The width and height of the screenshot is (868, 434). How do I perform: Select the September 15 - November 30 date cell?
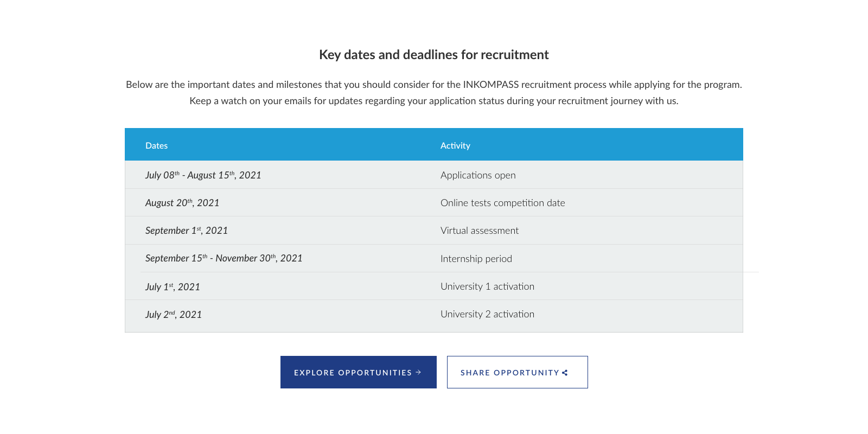tap(224, 258)
